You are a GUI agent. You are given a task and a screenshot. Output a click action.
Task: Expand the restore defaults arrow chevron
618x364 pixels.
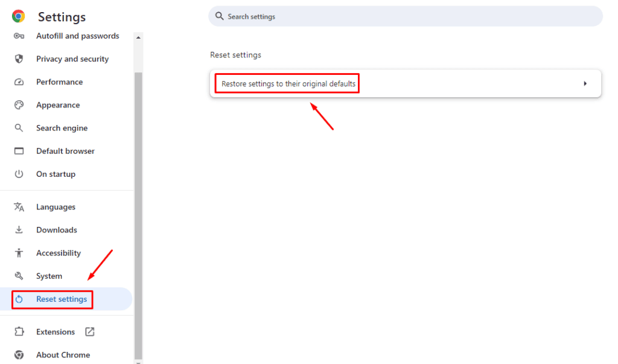[x=585, y=84]
